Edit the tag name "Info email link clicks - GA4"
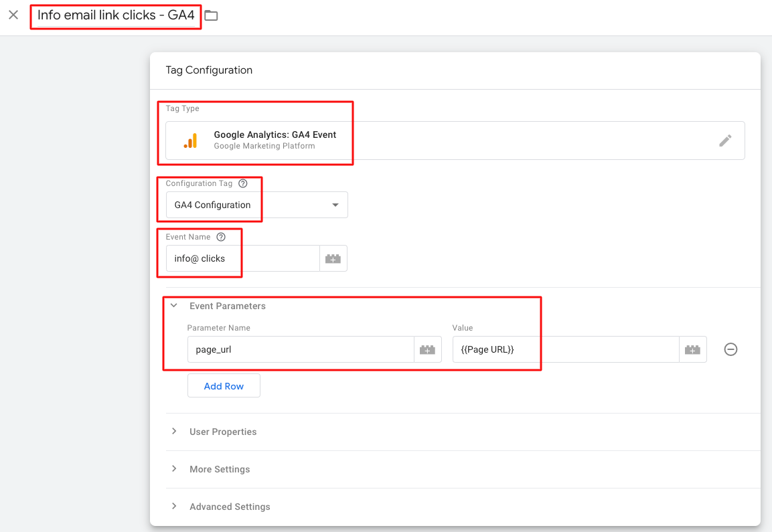The image size is (772, 532). [116, 15]
